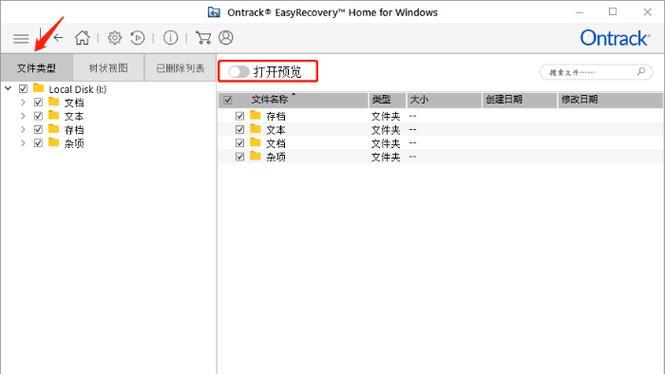
Task: Uncheck 文档 row checkbox in list
Action: (240, 143)
